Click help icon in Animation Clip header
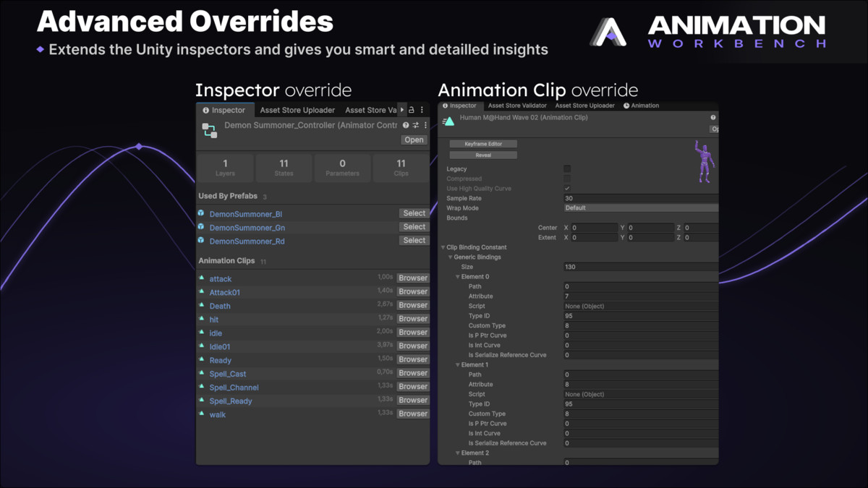 click(x=713, y=117)
